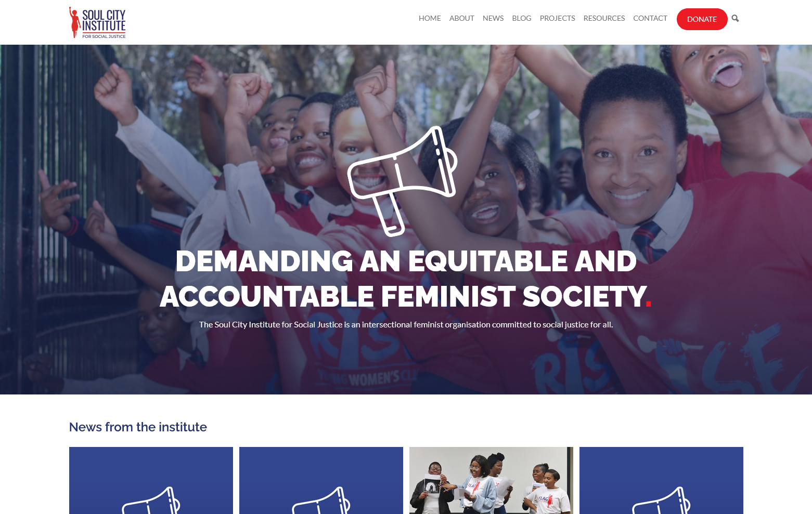Open the Blog page
This screenshot has width=812, height=514.
(522, 18)
